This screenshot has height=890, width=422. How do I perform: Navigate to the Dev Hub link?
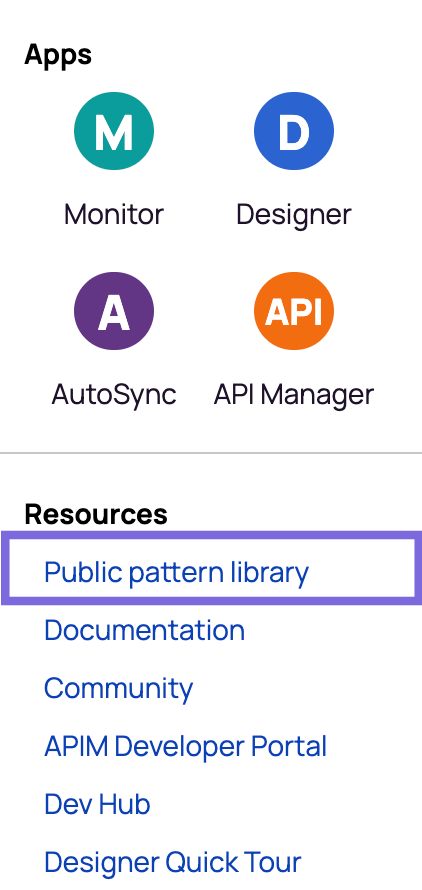pyautogui.click(x=97, y=804)
